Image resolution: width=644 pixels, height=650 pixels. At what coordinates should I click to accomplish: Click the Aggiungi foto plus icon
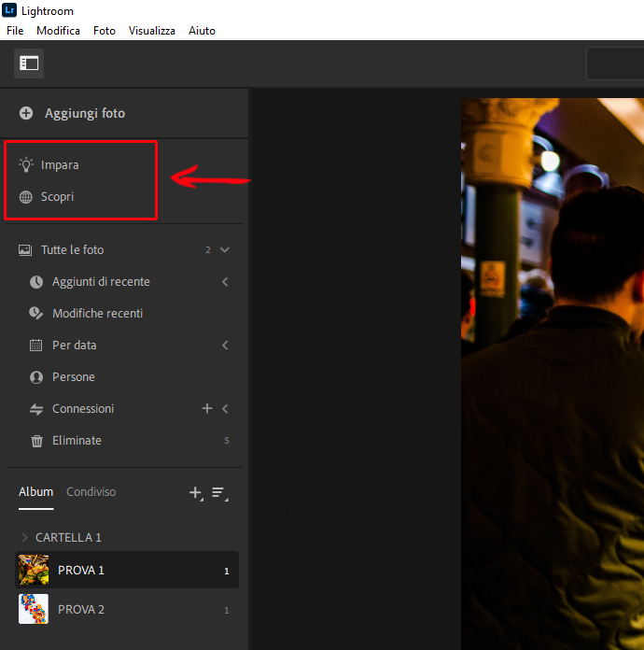[26, 113]
